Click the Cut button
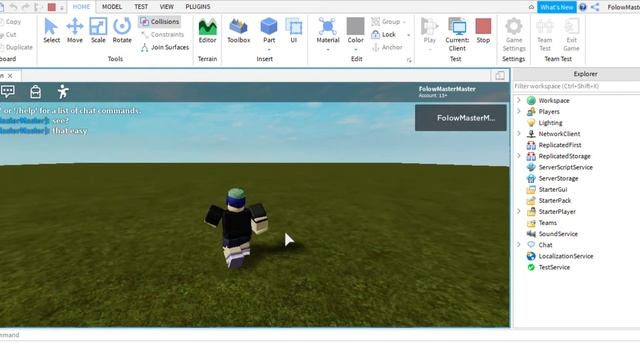The width and height of the screenshot is (640, 360). [9, 35]
